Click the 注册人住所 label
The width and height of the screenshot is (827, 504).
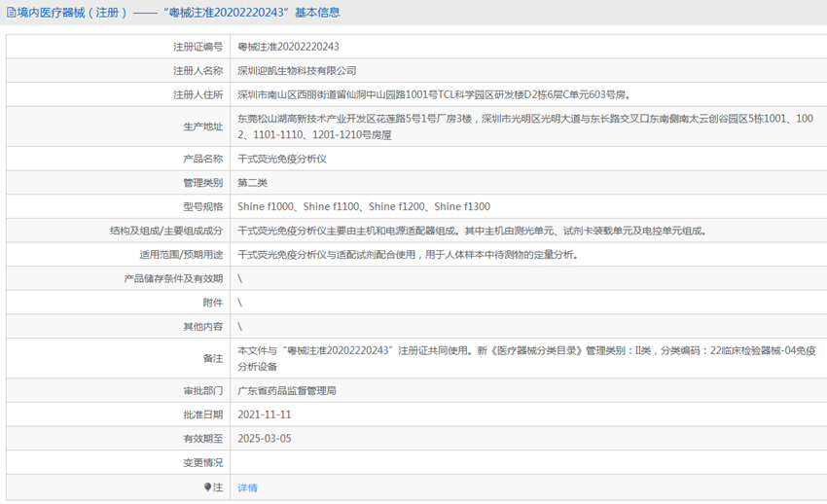point(198,95)
